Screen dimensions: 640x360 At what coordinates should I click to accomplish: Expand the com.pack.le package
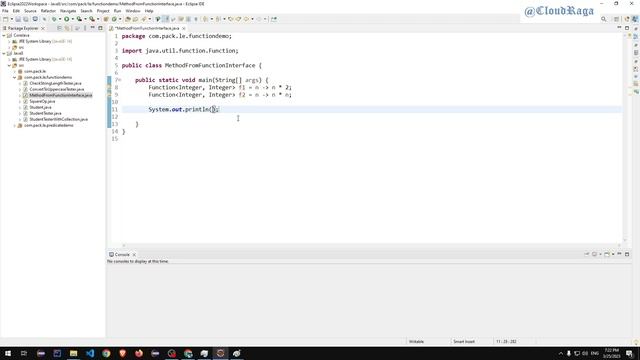(15, 71)
